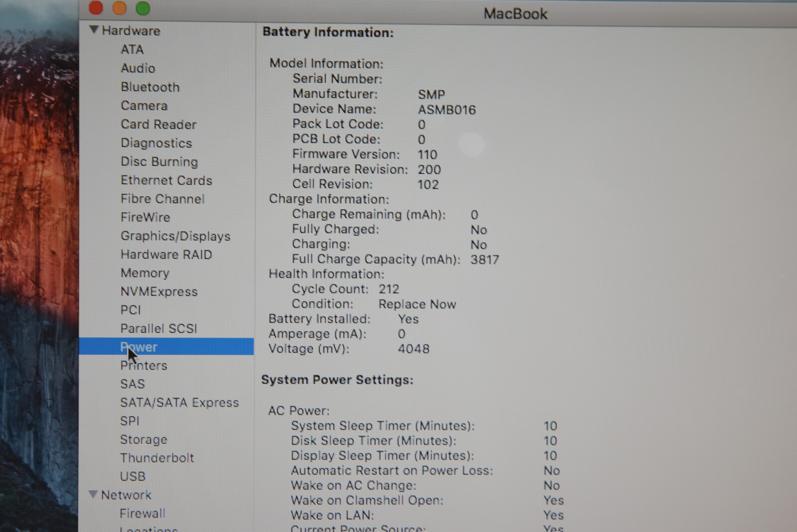Click the voltage value 4048
Viewport: 797px width, 532px height.
(x=413, y=349)
